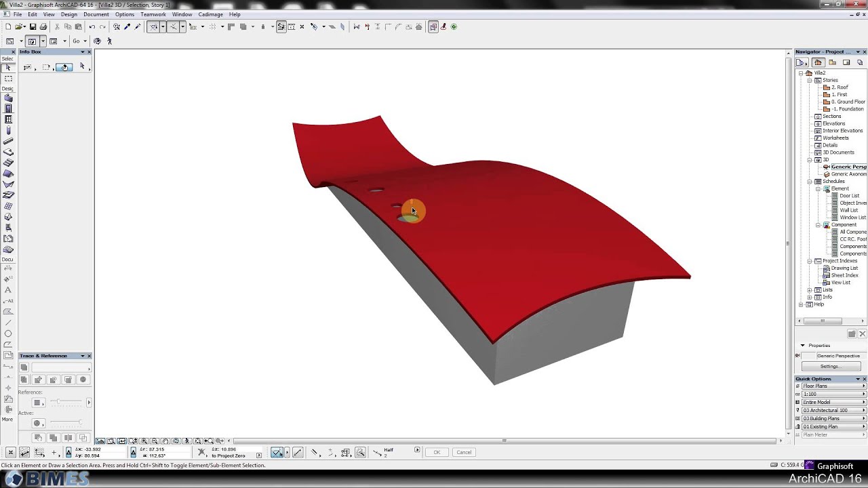Collapse the Stories tree node
868x488 pixels.
click(809, 80)
